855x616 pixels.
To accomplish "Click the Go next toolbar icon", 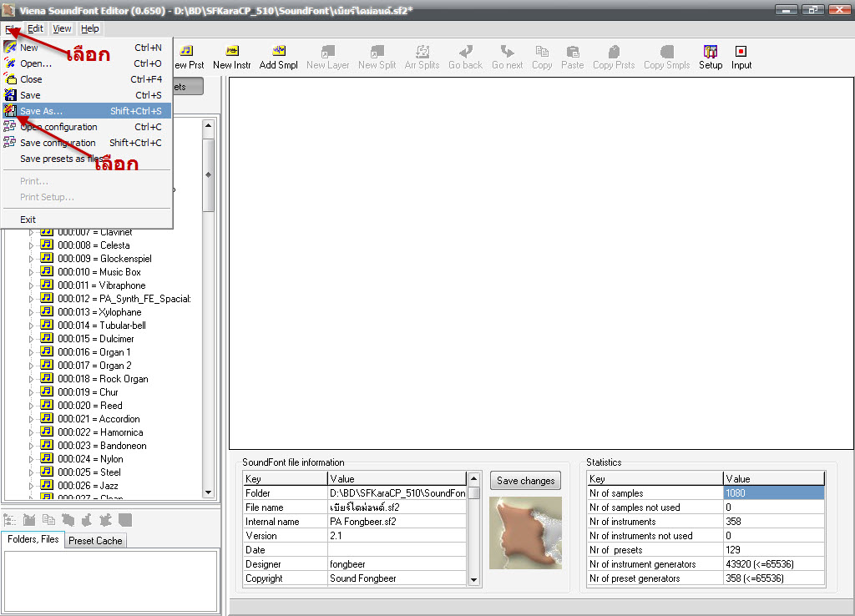I will [507, 51].
